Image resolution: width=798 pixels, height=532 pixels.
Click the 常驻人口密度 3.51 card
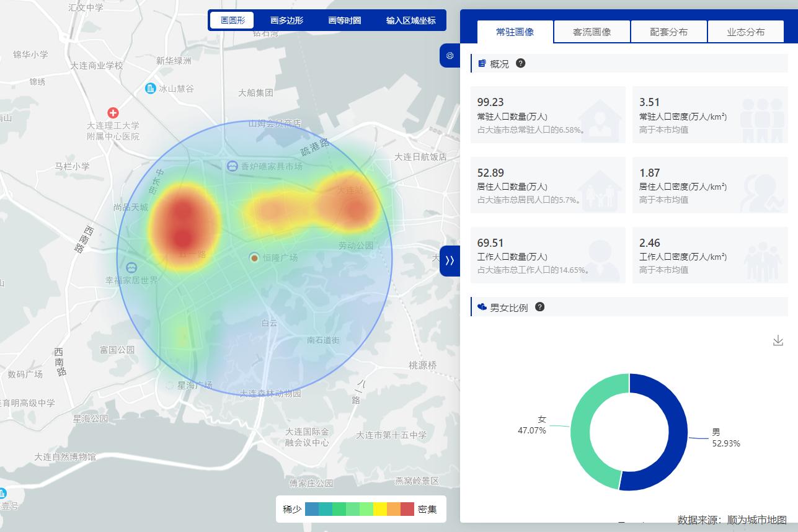pos(710,115)
